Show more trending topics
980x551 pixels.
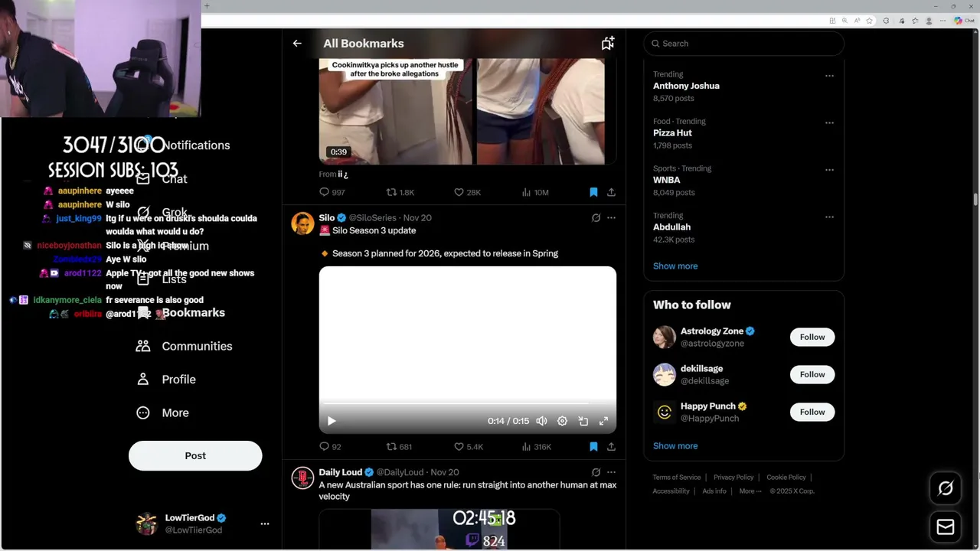click(x=675, y=266)
